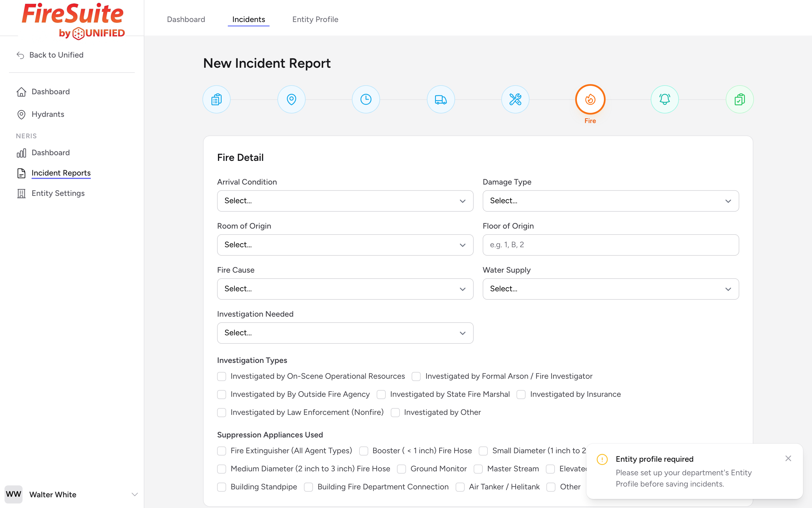Click the NERIS Dashboard bar chart icon
The width and height of the screenshot is (812, 508).
tap(21, 153)
